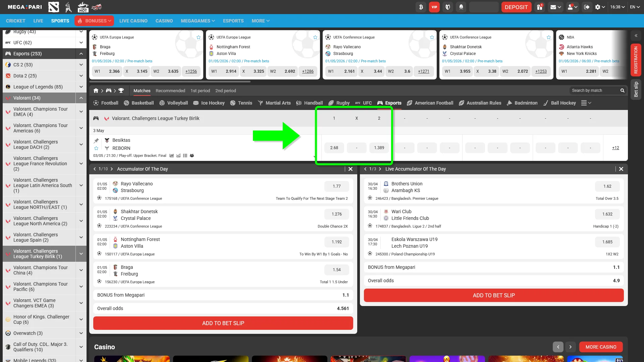Select Ball Hockey sport filter
The width and height of the screenshot is (644, 362).
pos(559,103)
